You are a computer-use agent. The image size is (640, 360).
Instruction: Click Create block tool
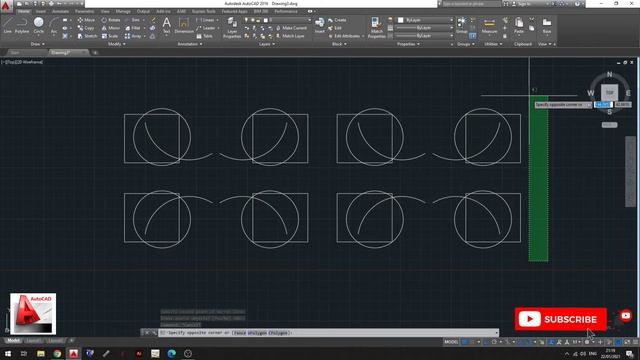point(337,20)
